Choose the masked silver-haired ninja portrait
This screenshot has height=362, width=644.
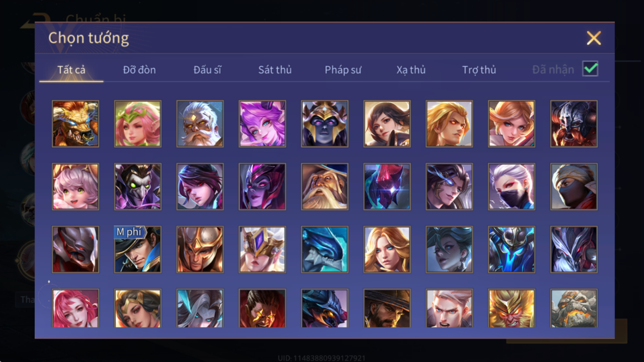(x=511, y=187)
